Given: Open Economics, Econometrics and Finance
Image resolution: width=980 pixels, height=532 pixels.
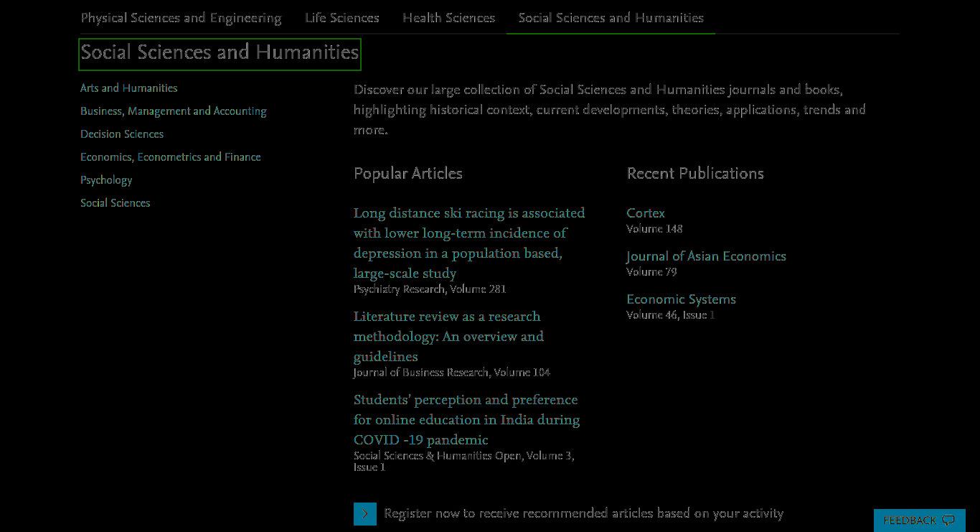Looking at the screenshot, I should pyautogui.click(x=171, y=157).
